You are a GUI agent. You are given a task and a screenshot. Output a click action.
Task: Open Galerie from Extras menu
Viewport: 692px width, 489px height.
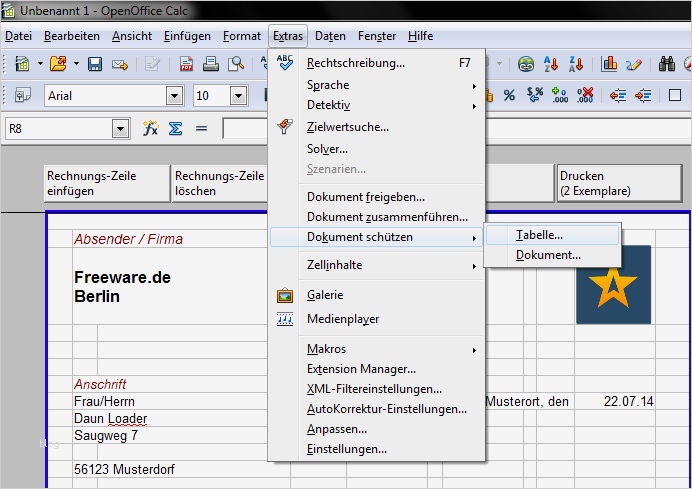tap(377, 295)
